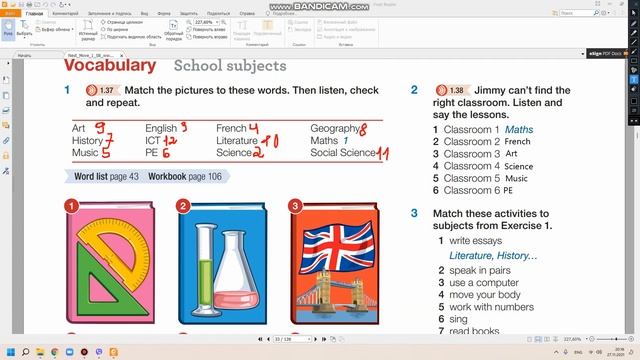Go to the next page arrow
The image size is (640, 360).
click(316, 339)
